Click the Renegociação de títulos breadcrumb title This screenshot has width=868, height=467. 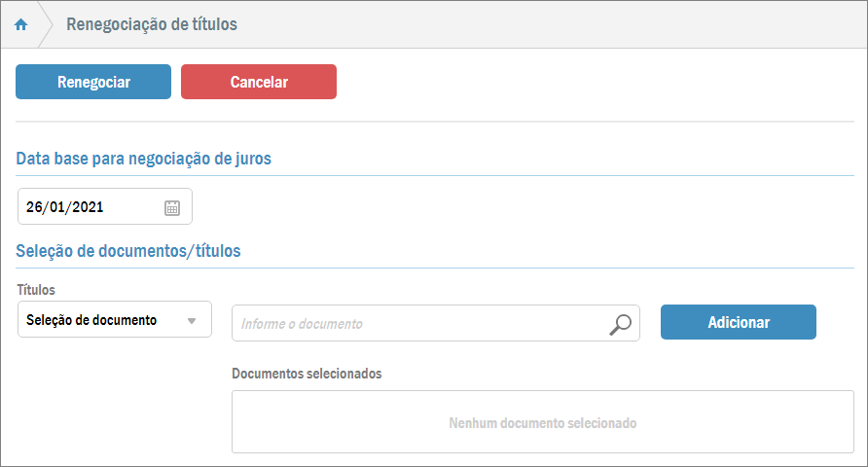[x=151, y=24]
